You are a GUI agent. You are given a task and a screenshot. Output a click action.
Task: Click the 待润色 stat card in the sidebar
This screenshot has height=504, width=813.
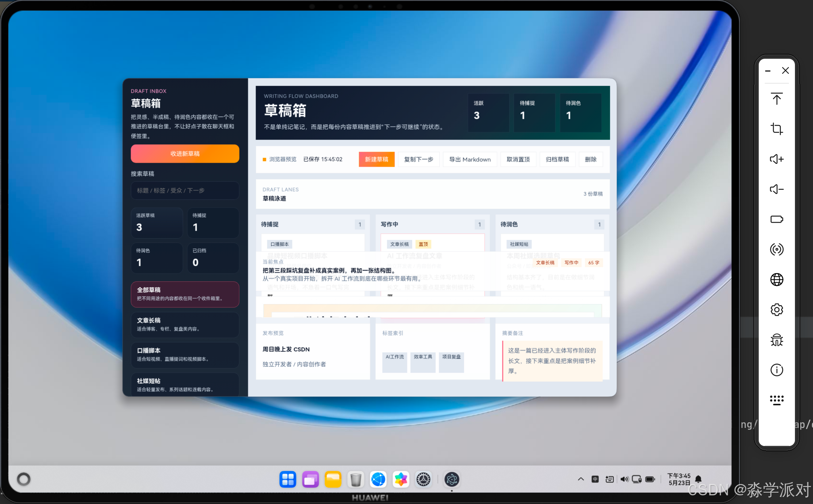point(157,258)
